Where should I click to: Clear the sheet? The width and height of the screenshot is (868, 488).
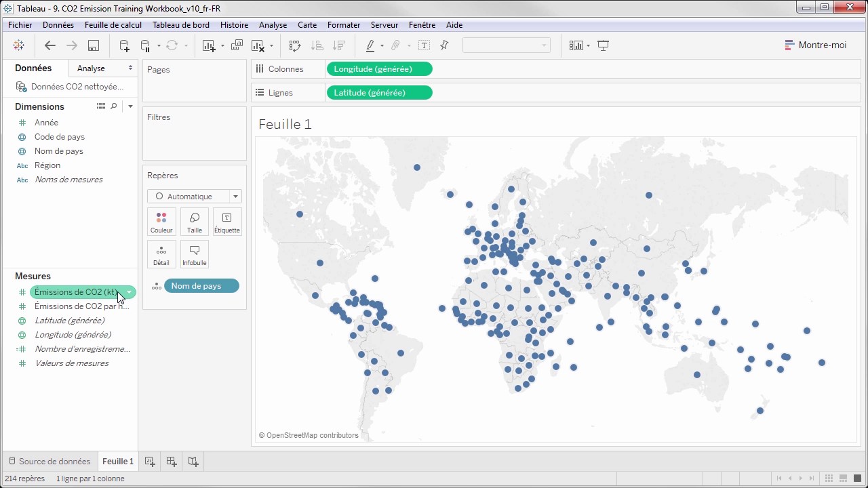pyautogui.click(x=258, y=45)
